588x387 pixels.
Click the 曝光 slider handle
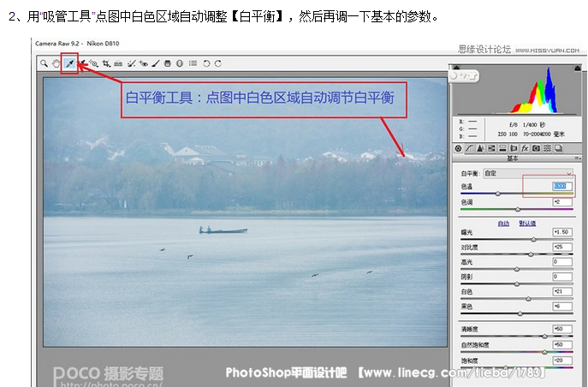tap(533, 239)
